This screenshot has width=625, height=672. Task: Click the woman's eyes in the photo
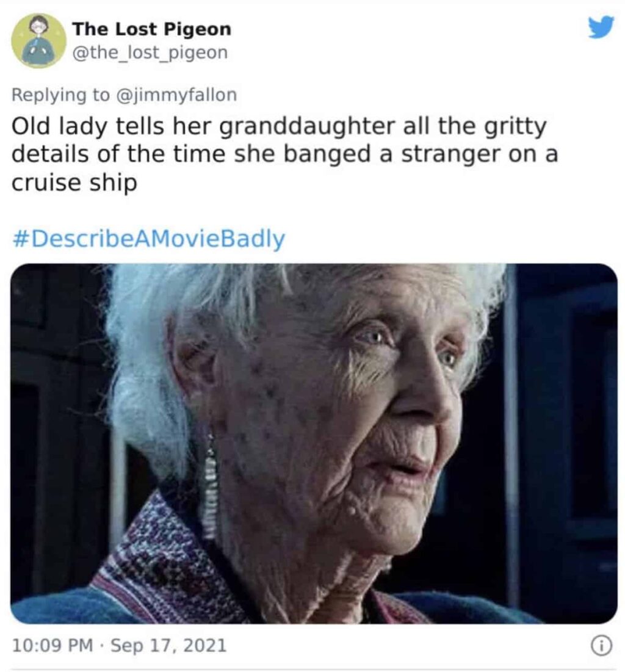[407, 346]
